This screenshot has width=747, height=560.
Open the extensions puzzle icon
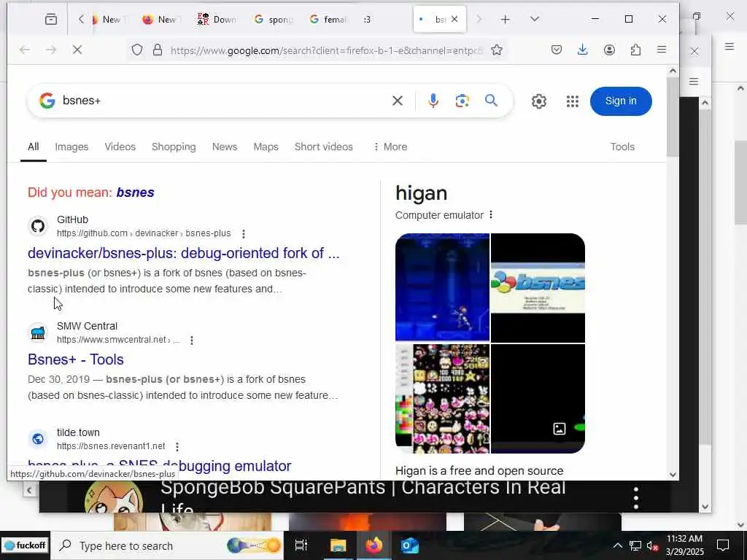[x=635, y=50]
